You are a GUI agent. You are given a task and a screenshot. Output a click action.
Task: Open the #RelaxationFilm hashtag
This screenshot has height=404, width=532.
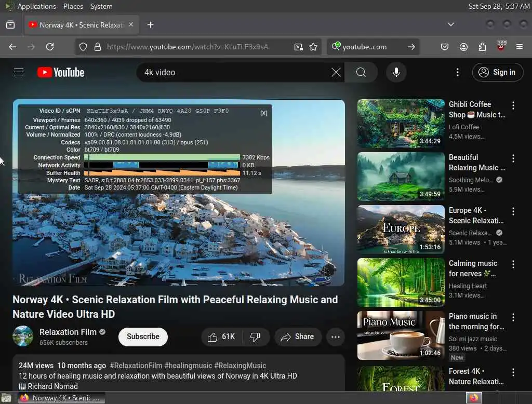136,366
